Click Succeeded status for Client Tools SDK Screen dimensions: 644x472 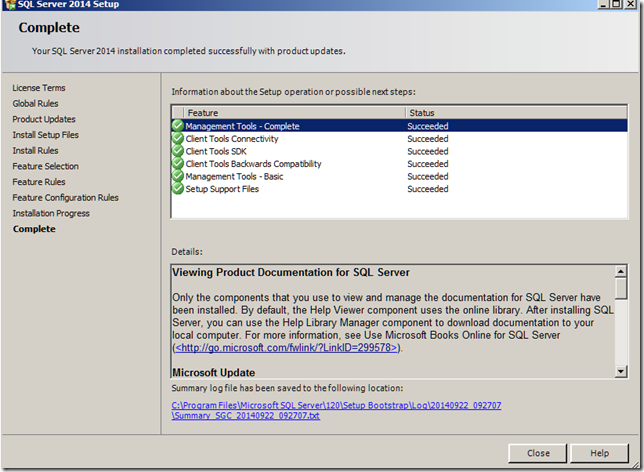pos(428,151)
